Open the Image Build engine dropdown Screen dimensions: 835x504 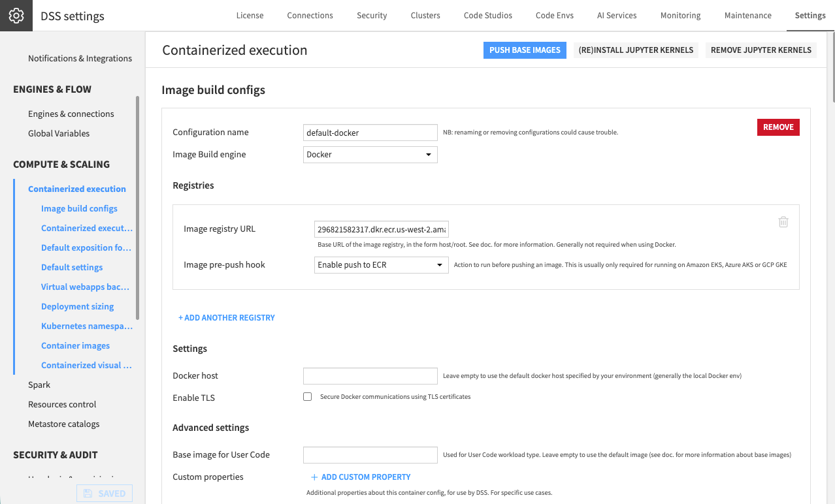[x=370, y=155]
